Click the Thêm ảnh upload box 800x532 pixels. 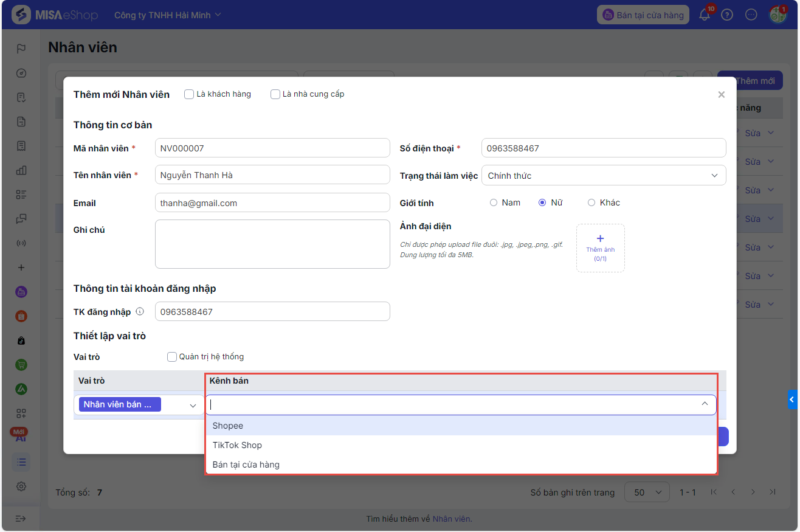(x=600, y=247)
